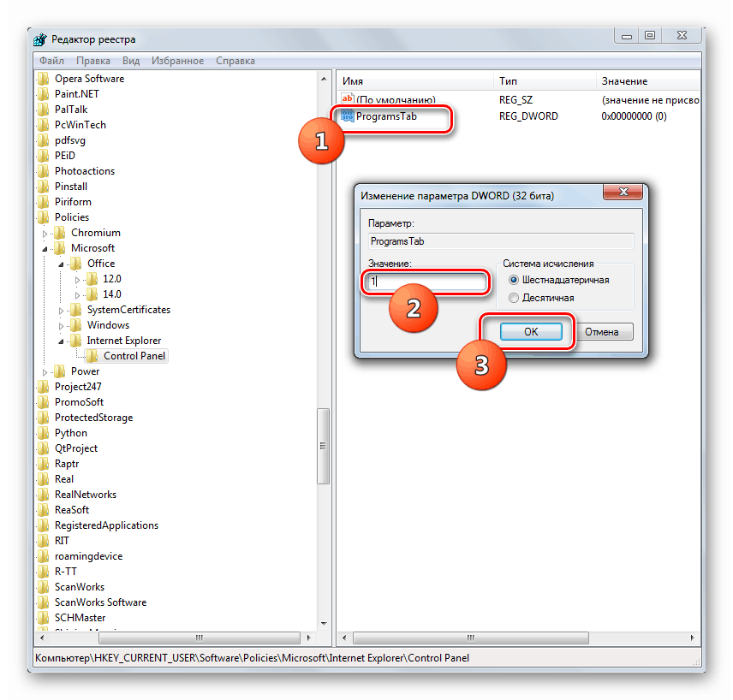Image resolution: width=733 pixels, height=700 pixels.
Task: Click the Pinstall folder icon
Action: coord(43,187)
